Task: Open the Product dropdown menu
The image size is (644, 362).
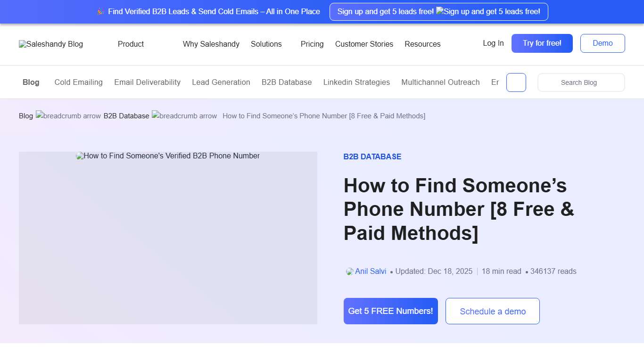Action: (x=131, y=44)
